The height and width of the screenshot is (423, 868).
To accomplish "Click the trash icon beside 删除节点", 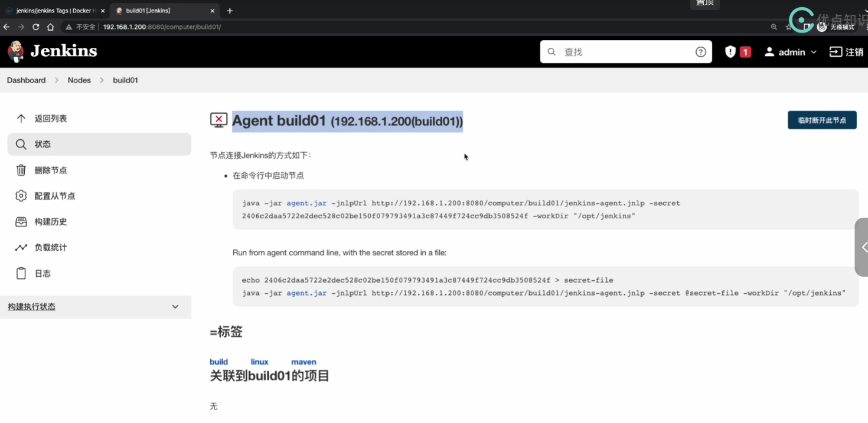I will [21, 170].
